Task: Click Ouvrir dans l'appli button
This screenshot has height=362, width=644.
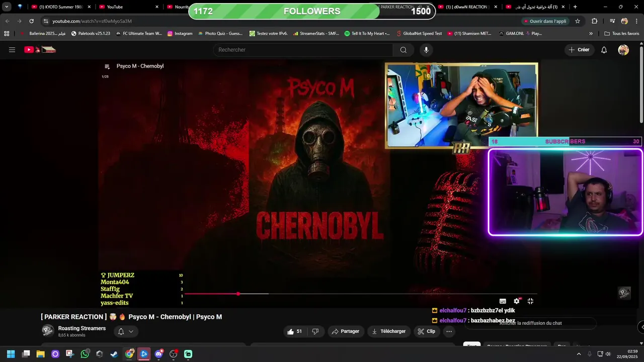Action: pos(545,21)
